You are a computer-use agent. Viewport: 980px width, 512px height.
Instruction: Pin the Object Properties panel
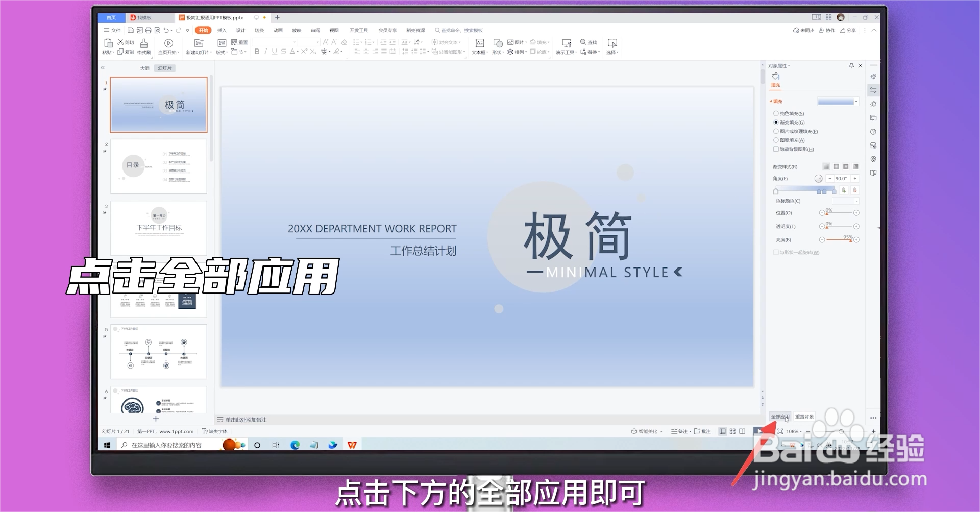pos(851,66)
